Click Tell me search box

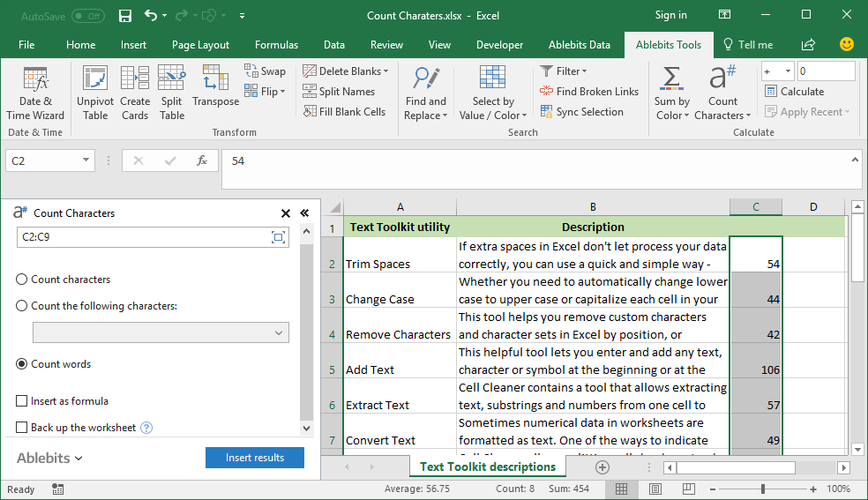tap(748, 45)
